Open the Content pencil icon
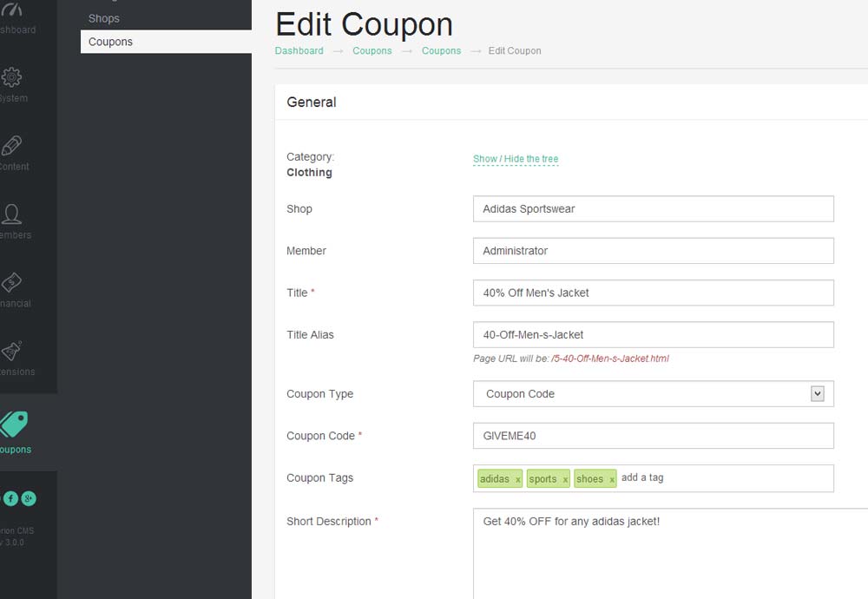868x599 pixels. click(11, 146)
